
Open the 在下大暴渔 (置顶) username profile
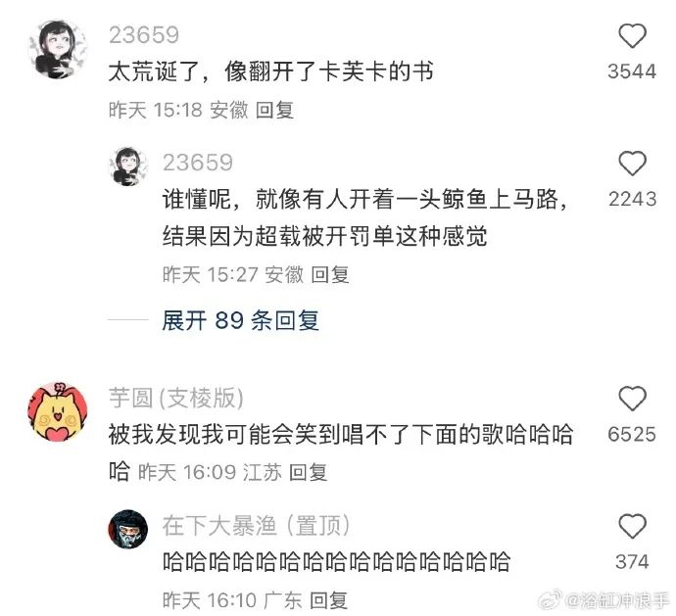256,526
